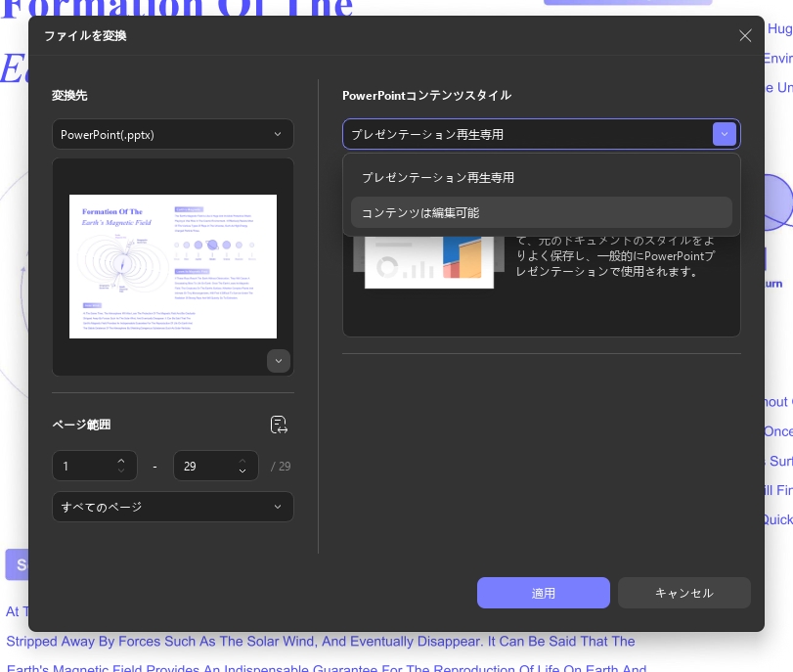Click the キャンセル button
Viewport: 793px width, 672px height.
pos(683,593)
